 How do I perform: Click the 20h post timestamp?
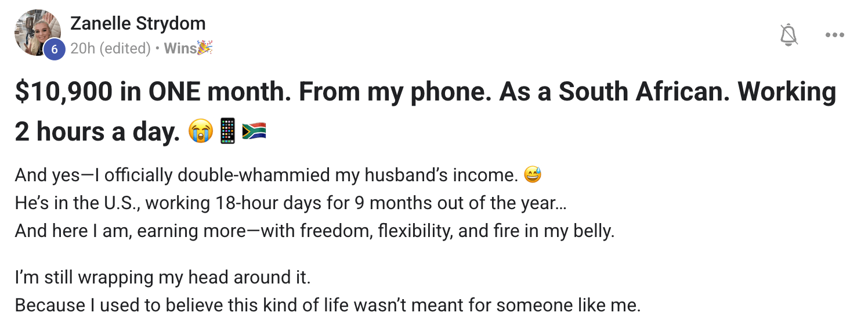click(82, 48)
